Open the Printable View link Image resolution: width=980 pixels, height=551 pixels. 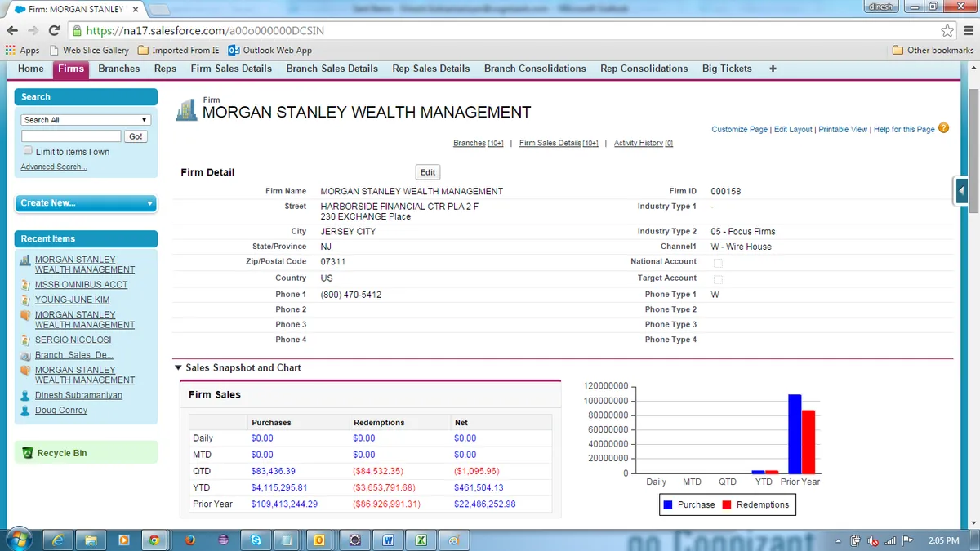point(843,130)
